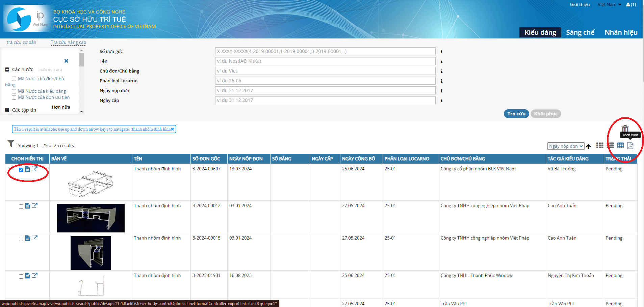Open the Ngày nộp đơn sort dropdown

566,146
